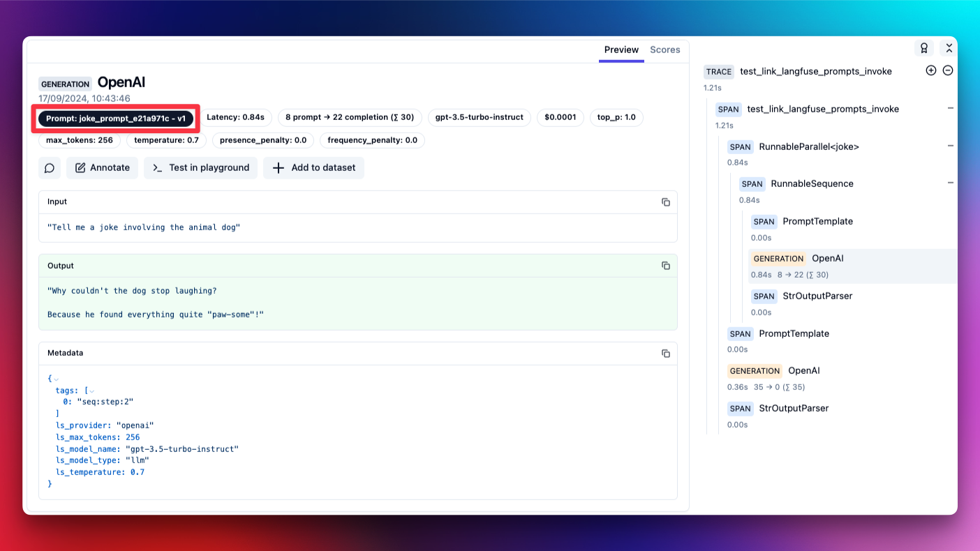Viewport: 980px width, 551px height.
Task: Click Add to dataset button
Action: (x=314, y=168)
